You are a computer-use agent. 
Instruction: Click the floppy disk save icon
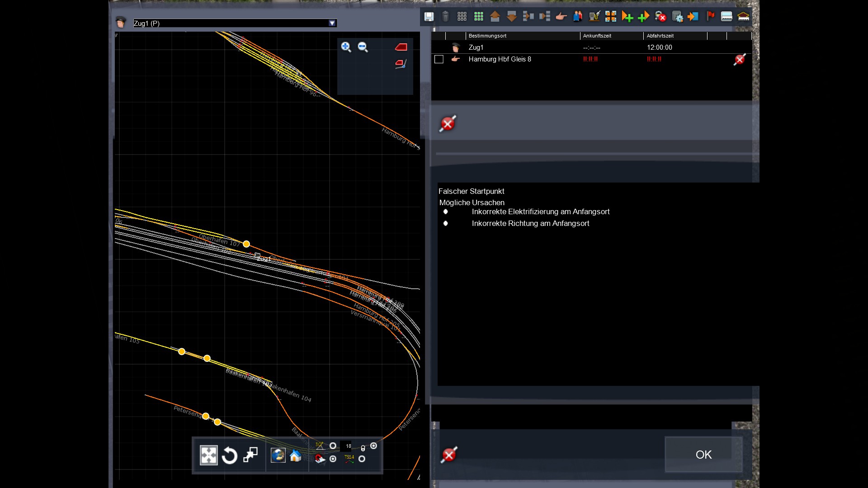(x=429, y=17)
